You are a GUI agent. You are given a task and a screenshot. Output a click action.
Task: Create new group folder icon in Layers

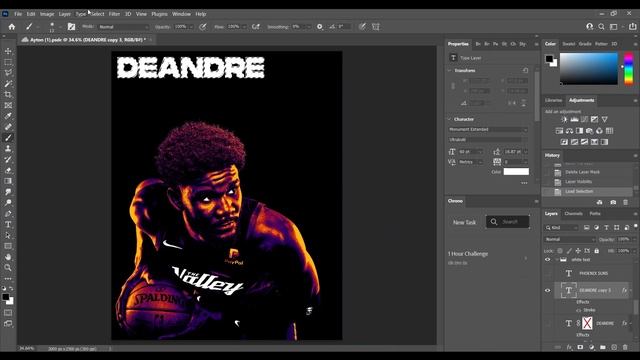603,347
